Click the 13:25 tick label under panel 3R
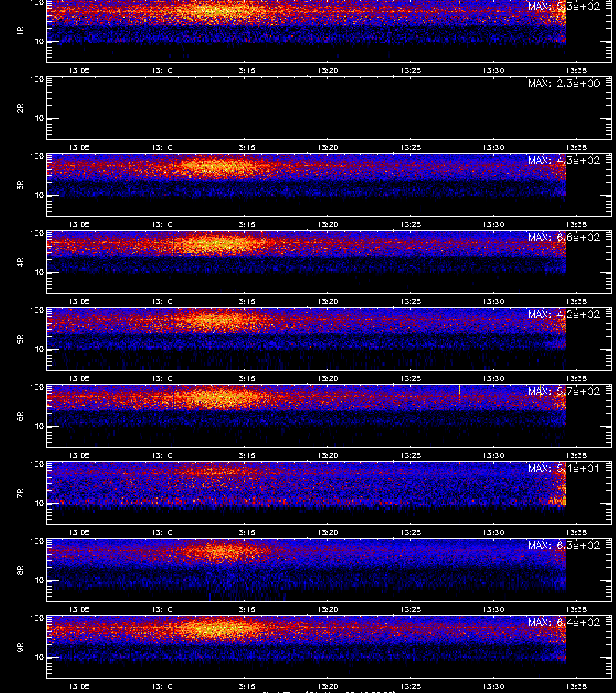The height and width of the screenshot is (693, 616). click(410, 225)
